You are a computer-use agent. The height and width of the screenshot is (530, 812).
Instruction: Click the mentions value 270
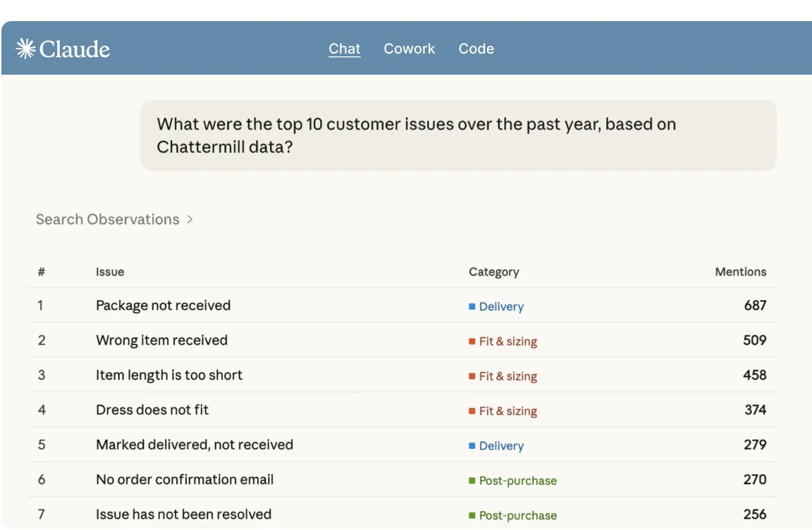pos(755,479)
